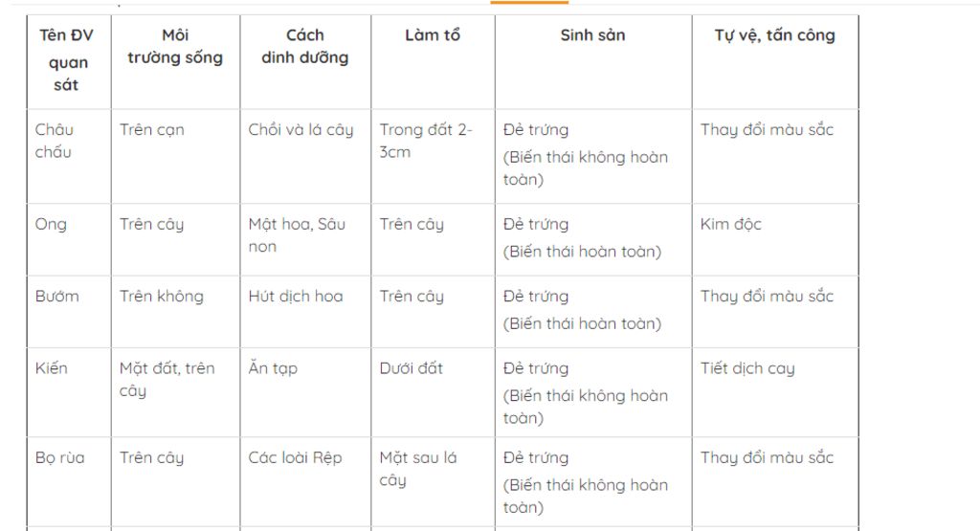The image size is (980, 531).
Task: Click the "Cách dinh dưỡng" column header
Action: (x=304, y=47)
